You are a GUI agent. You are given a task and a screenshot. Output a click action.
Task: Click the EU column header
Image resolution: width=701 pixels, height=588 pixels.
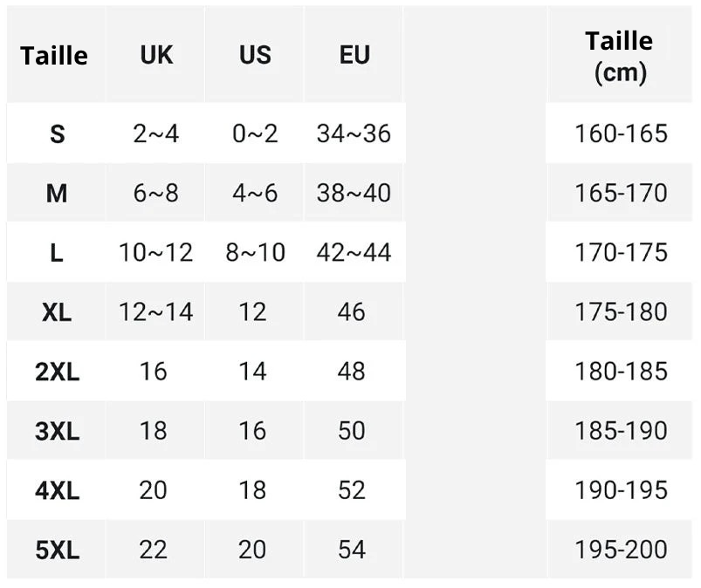[354, 55]
